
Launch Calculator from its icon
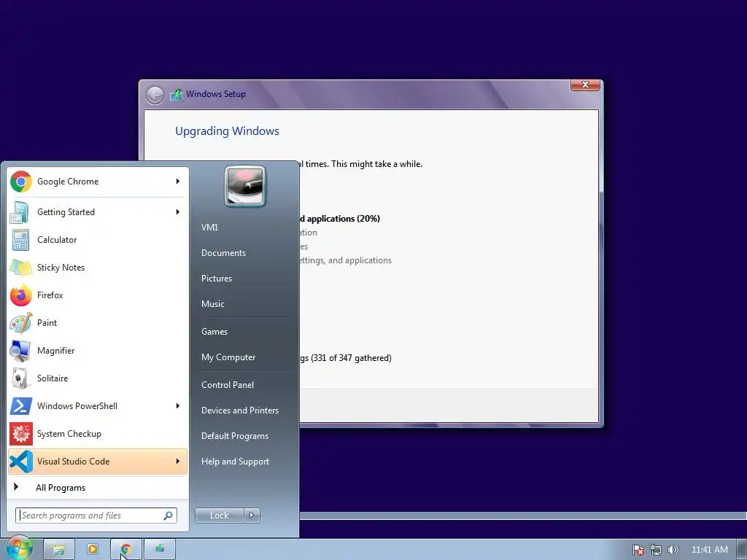[20, 240]
